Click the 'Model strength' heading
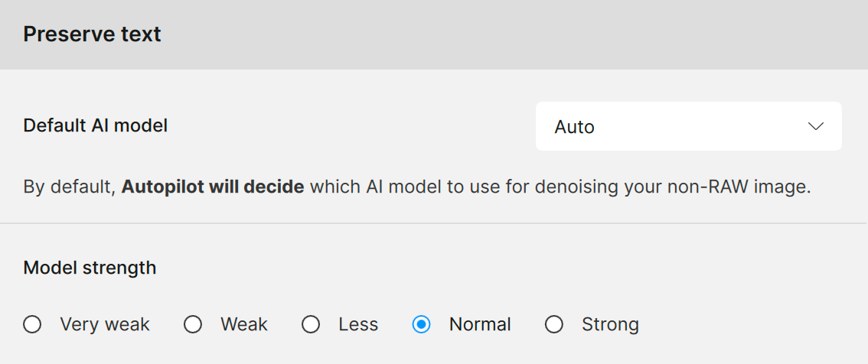The height and width of the screenshot is (364, 868). [x=90, y=268]
